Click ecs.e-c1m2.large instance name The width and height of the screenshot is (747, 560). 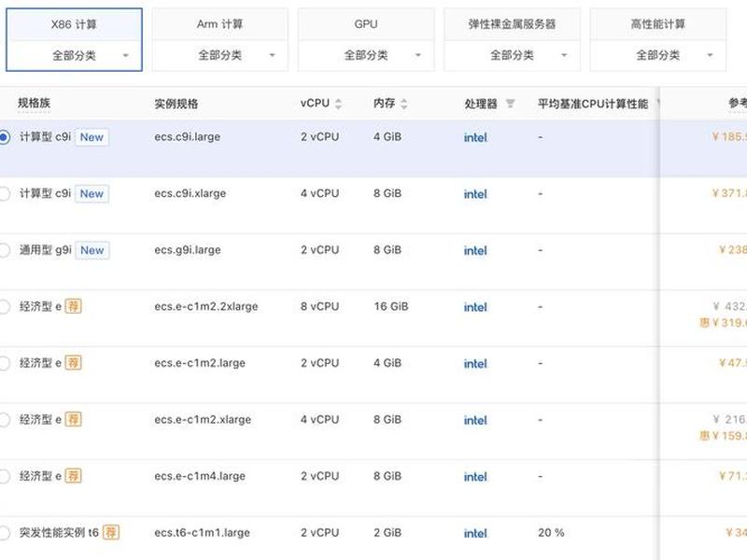pos(200,363)
